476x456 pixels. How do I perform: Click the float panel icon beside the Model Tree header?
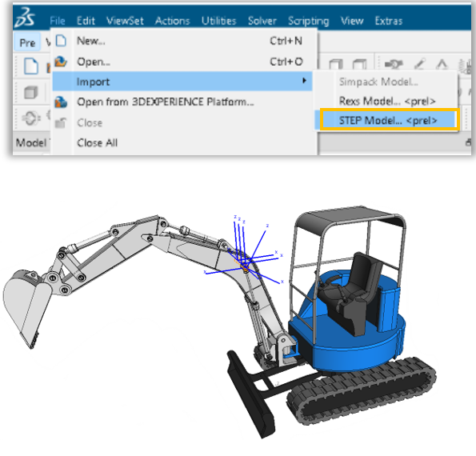click(x=469, y=142)
